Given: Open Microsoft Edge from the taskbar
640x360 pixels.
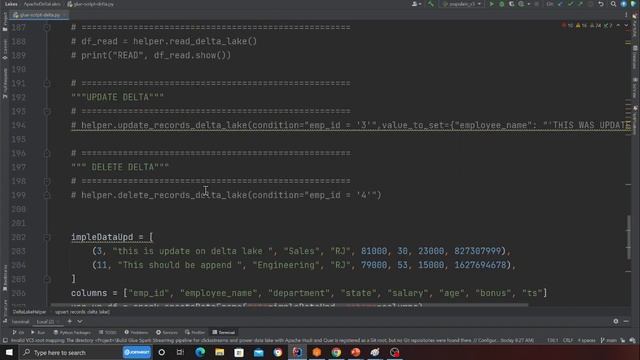Looking at the screenshot, I should [200, 352].
